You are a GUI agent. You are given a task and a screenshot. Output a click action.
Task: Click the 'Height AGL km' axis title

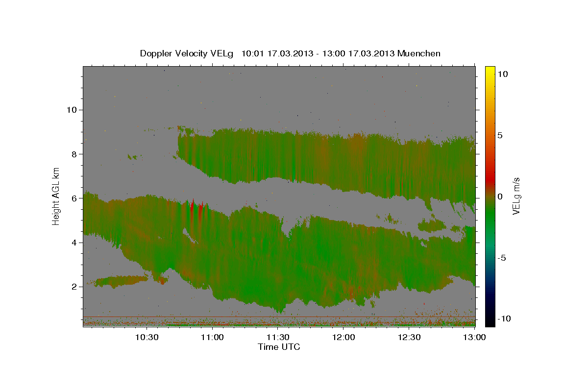click(x=56, y=196)
